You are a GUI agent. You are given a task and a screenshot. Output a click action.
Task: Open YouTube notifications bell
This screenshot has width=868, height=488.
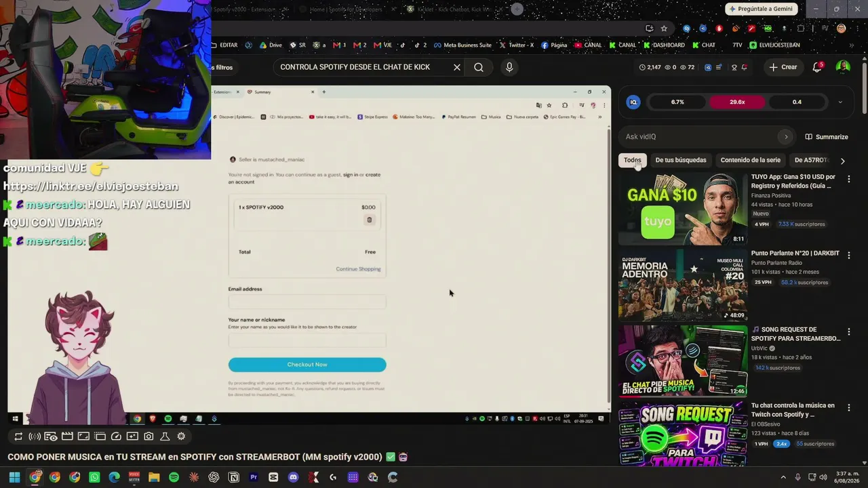pos(817,67)
